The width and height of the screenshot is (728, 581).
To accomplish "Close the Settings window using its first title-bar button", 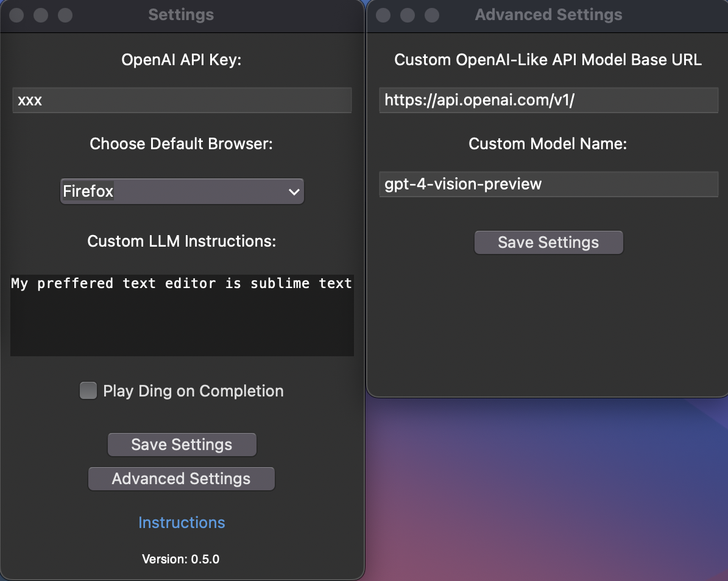I will tap(16, 15).
